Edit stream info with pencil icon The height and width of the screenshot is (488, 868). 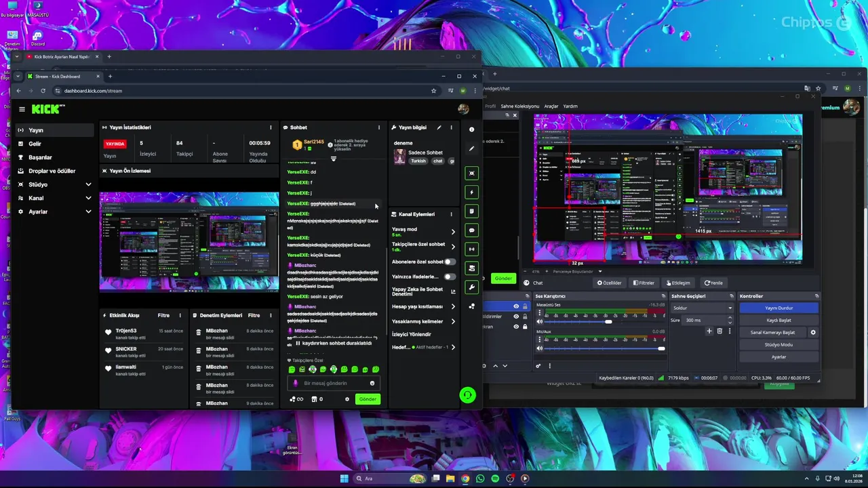(x=439, y=127)
